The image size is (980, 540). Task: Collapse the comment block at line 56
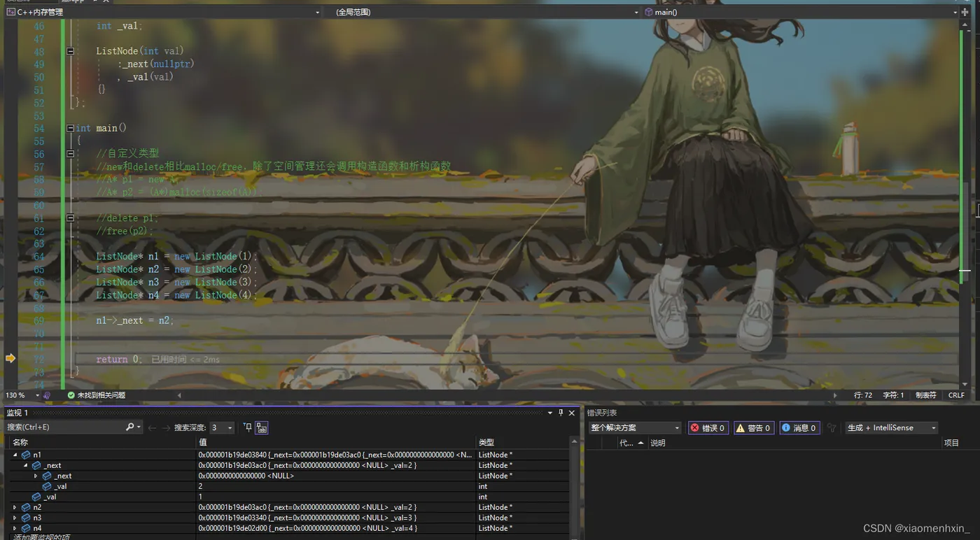click(70, 154)
